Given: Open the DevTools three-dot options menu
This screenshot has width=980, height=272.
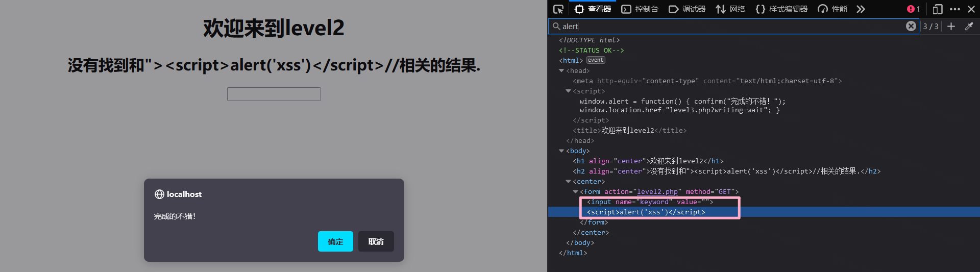Looking at the screenshot, I should click(954, 9).
